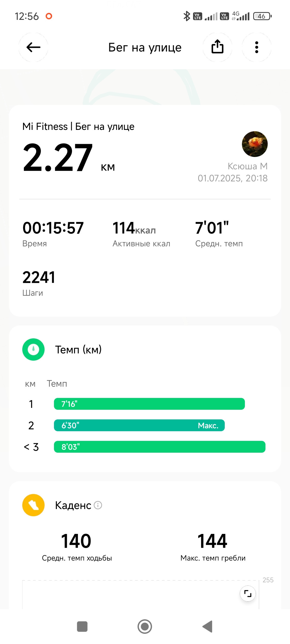Screen dimensions: 290x644
Task: Select the kilometer 1 pace bar 7'16"
Action: tap(149, 404)
